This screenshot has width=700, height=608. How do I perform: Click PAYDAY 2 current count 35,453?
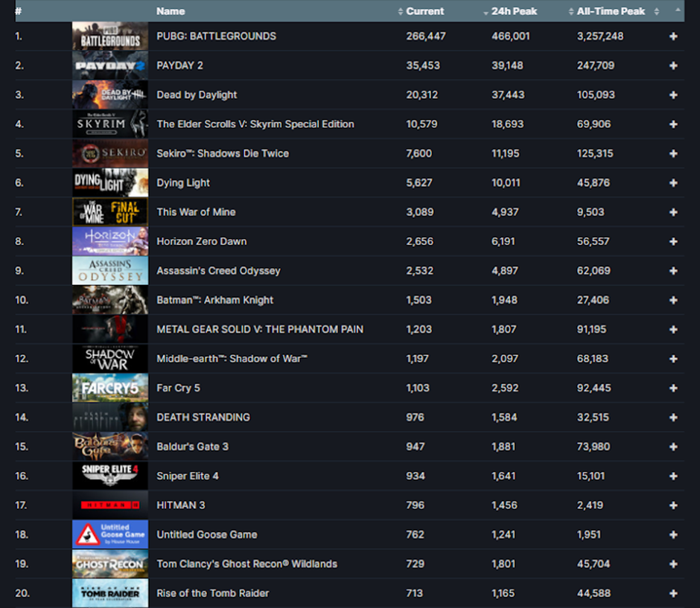[x=423, y=65]
